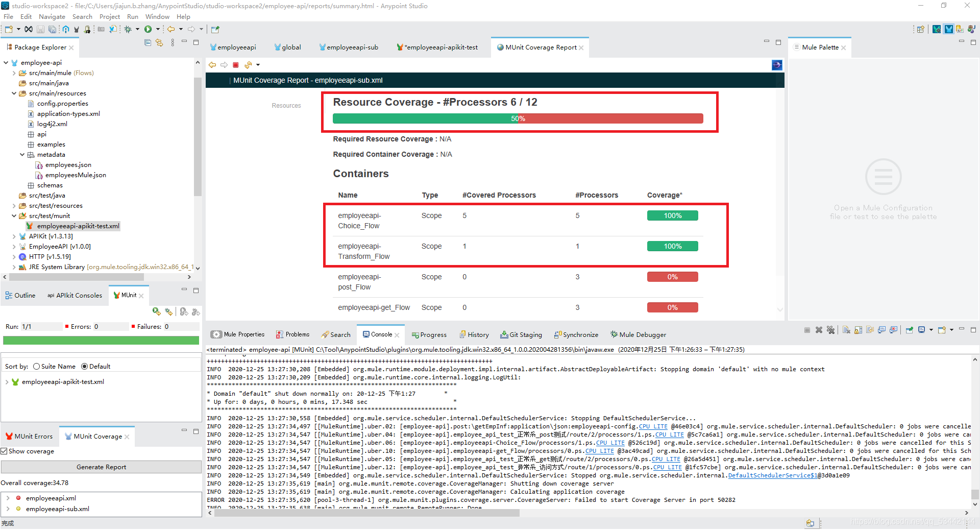Close the MUnit Coverage Report tab
The image size is (980, 531).
[581, 48]
